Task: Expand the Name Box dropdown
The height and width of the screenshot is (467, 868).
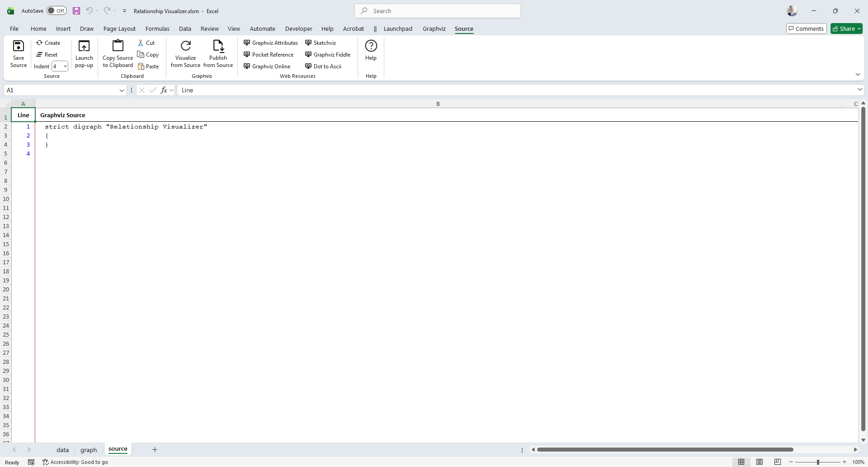Action: (122, 91)
